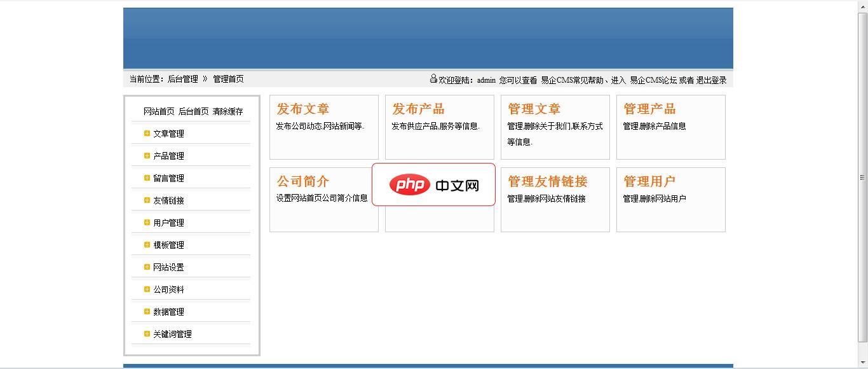This screenshot has width=868, height=369.
Task: Click the plus icon beside 产品管理
Action: (147, 155)
